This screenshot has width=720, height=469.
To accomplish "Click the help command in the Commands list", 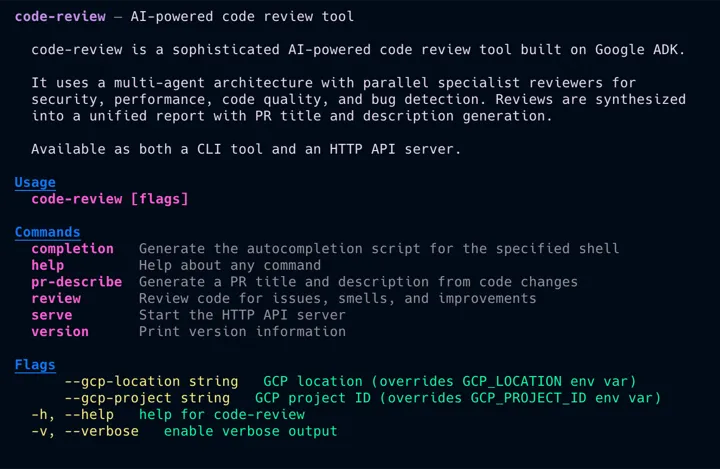I will tap(47, 265).
